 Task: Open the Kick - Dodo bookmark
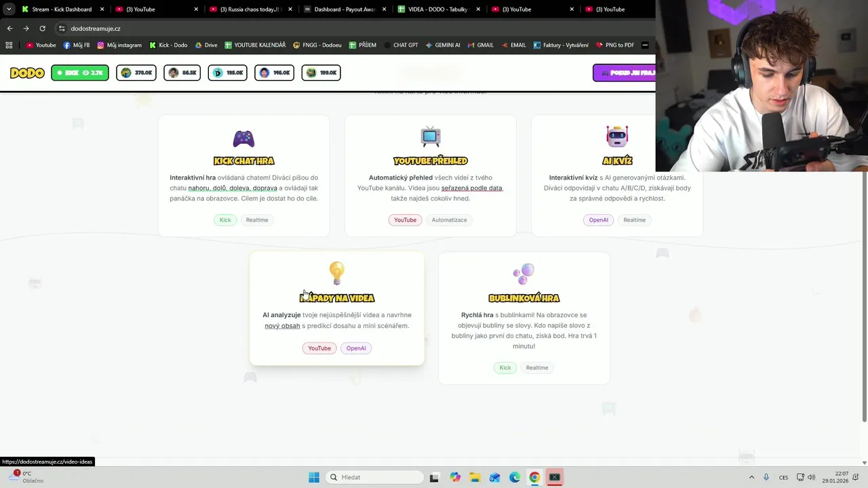pos(167,45)
